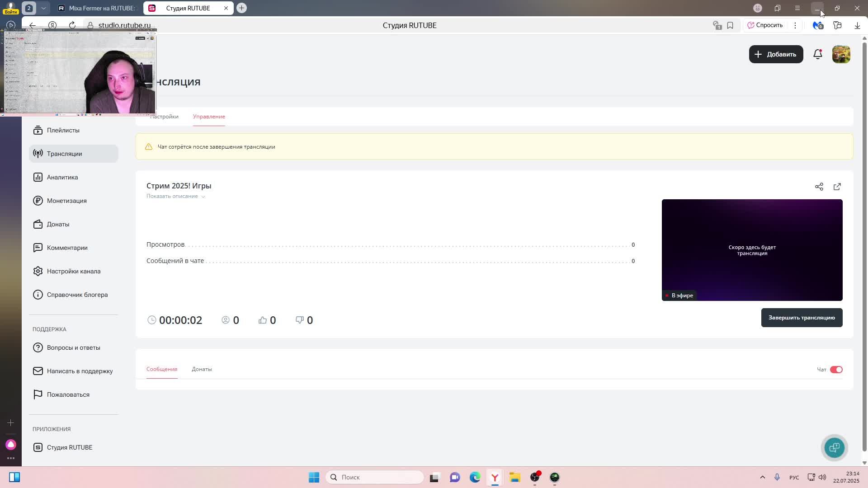Viewport: 868px width, 488px height.
Task: Click Завершить трансляцию button
Action: [801, 318]
